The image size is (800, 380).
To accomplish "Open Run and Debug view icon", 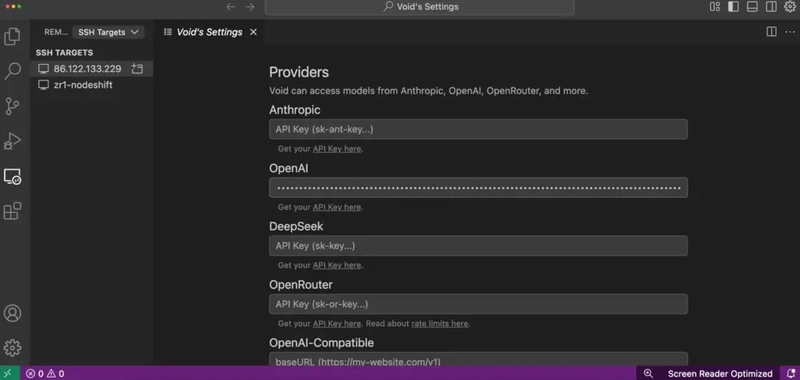I will point(12,141).
